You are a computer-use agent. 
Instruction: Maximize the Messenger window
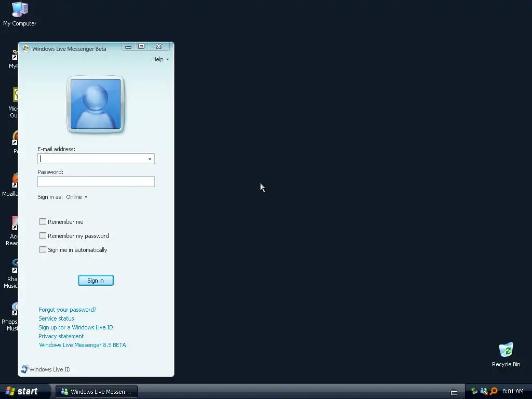point(141,46)
